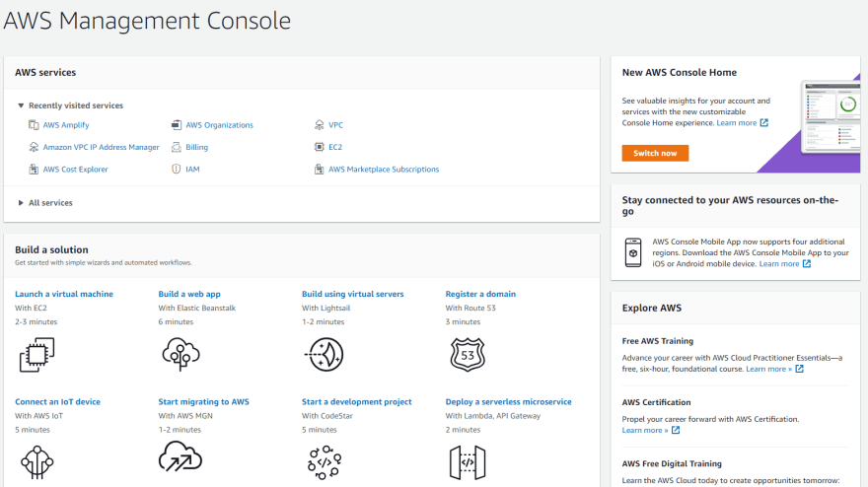Click Learn more under AWS Certification
This screenshot has height=487, width=868.
[x=645, y=431]
